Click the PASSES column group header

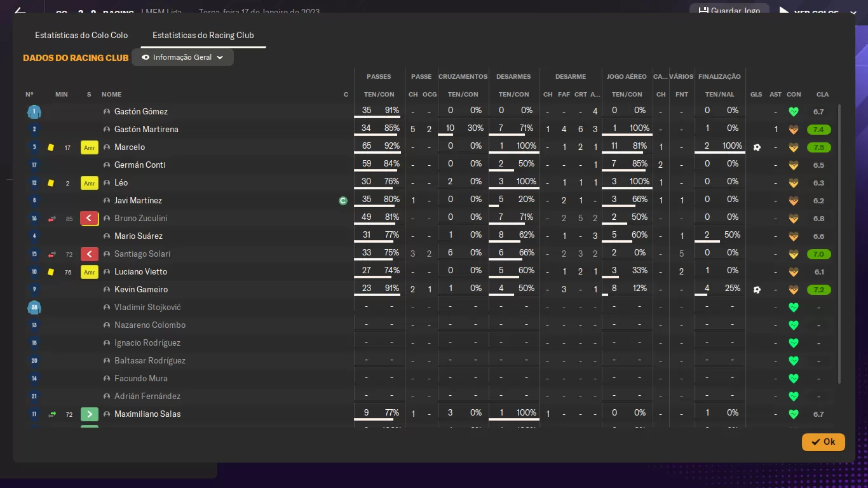click(379, 77)
